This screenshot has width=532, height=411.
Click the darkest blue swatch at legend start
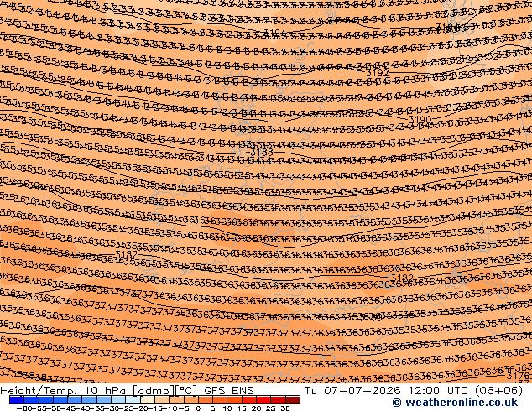[x=17, y=400]
